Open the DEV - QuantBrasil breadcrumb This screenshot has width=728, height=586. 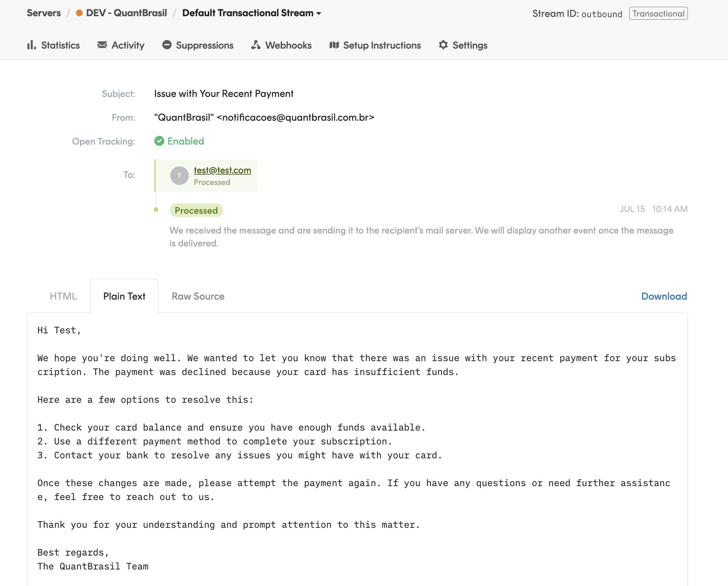[x=126, y=13]
